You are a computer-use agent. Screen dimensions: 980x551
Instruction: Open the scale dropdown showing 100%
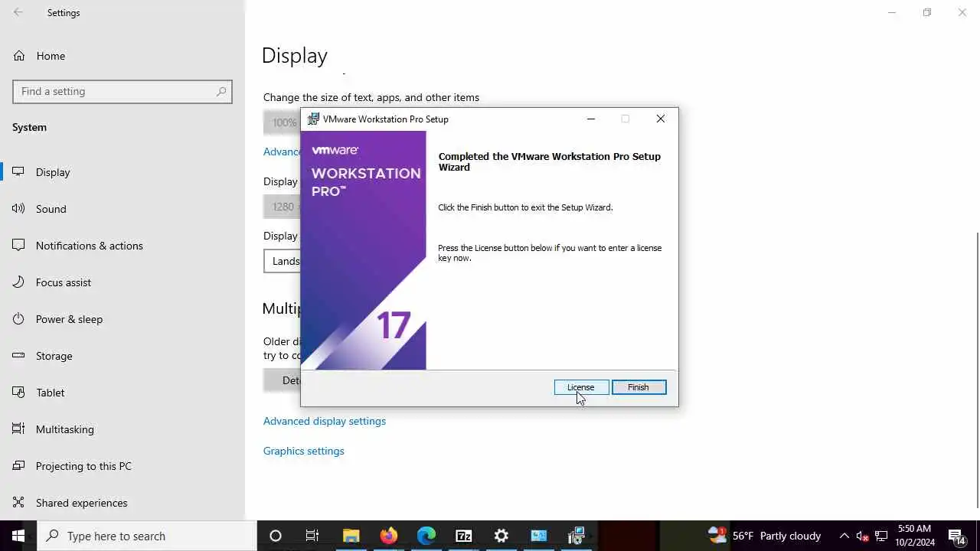pos(282,122)
